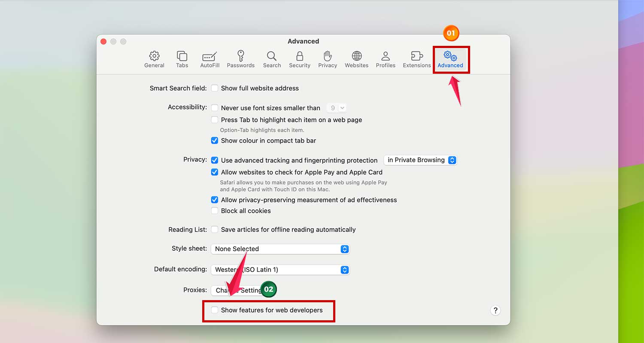Enable Show features for web developers

click(x=215, y=310)
